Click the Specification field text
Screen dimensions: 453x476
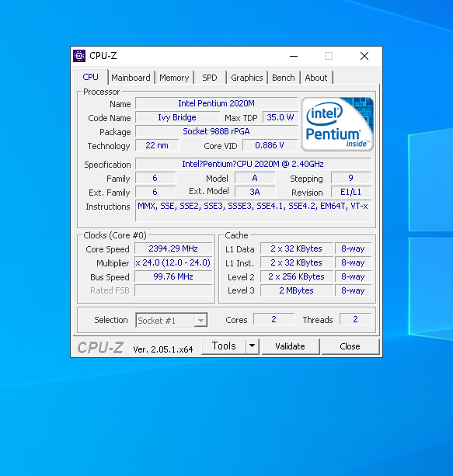pos(253,164)
